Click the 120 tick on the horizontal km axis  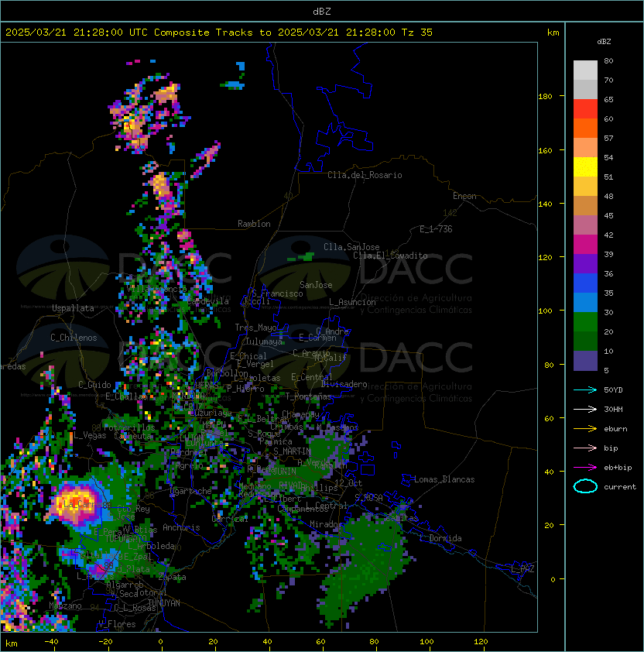pos(481,642)
